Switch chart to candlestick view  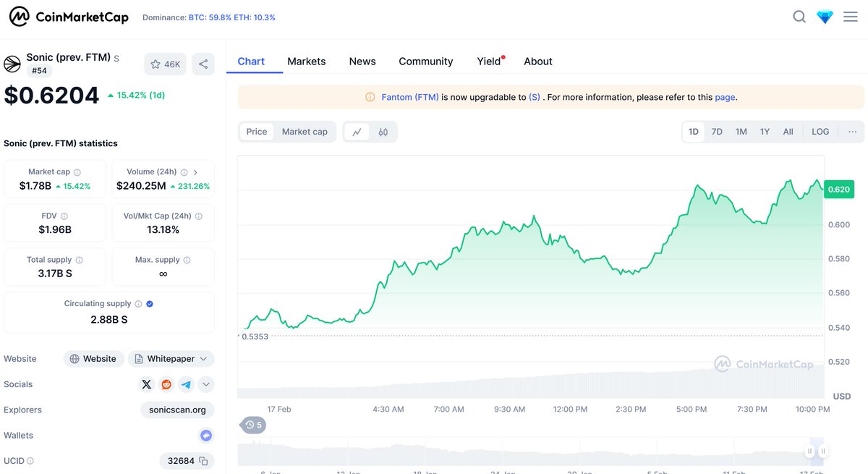pyautogui.click(x=383, y=132)
